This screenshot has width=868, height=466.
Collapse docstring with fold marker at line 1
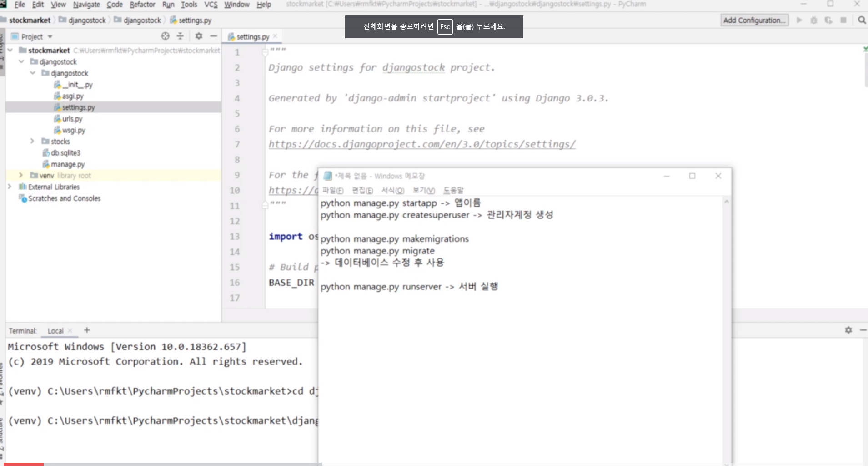[x=265, y=52]
